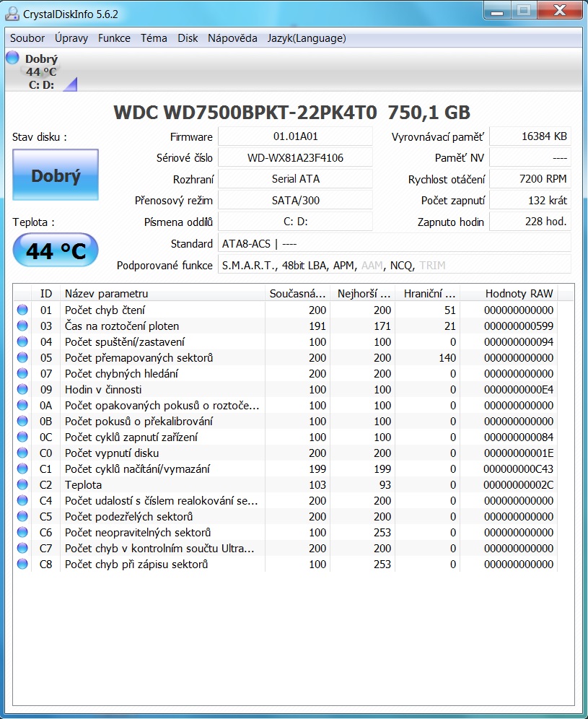This screenshot has width=588, height=719.
Task: Open the Jazyk(Language) menu
Action: point(307,38)
